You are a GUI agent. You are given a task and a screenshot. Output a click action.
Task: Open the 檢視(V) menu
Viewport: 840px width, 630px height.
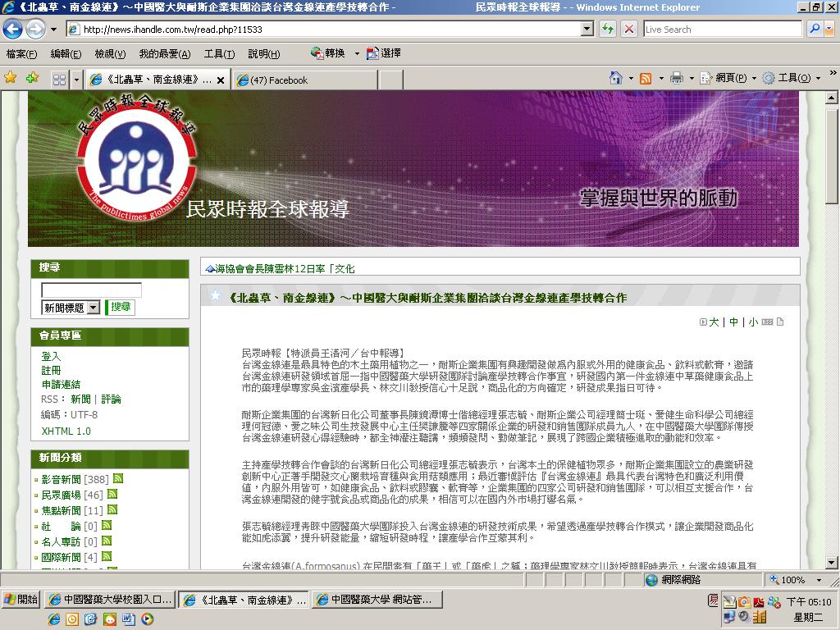coord(110,53)
